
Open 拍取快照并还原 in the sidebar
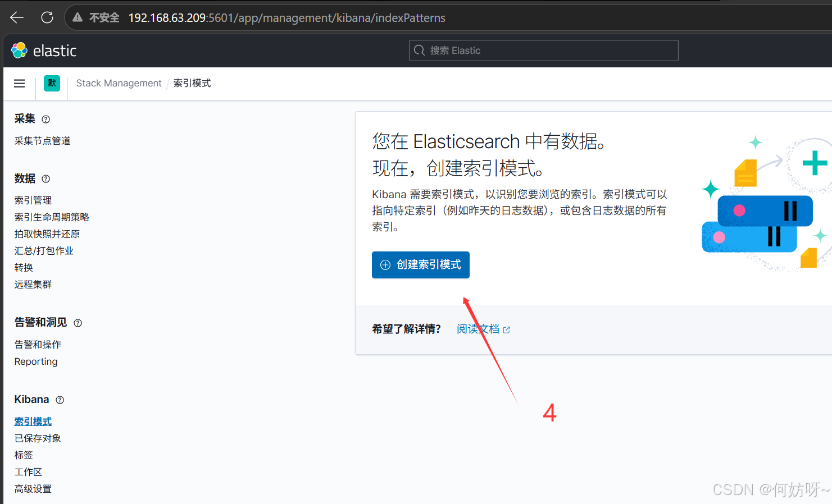[x=47, y=234]
